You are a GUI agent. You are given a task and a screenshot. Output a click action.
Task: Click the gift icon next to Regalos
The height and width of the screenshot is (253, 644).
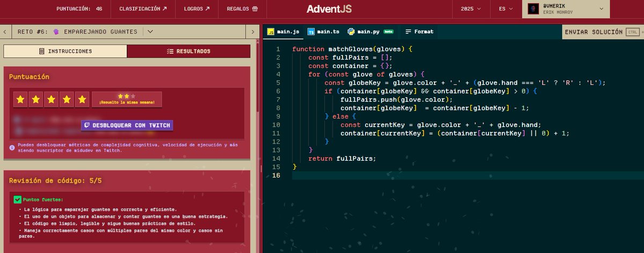[x=255, y=9]
